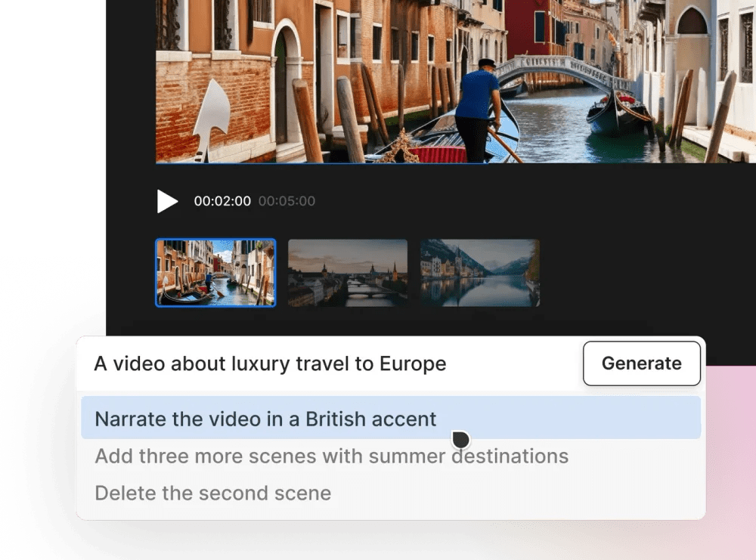The width and height of the screenshot is (756, 560).
Task: Open the second scene showing the river bridges
Action: tap(347, 273)
